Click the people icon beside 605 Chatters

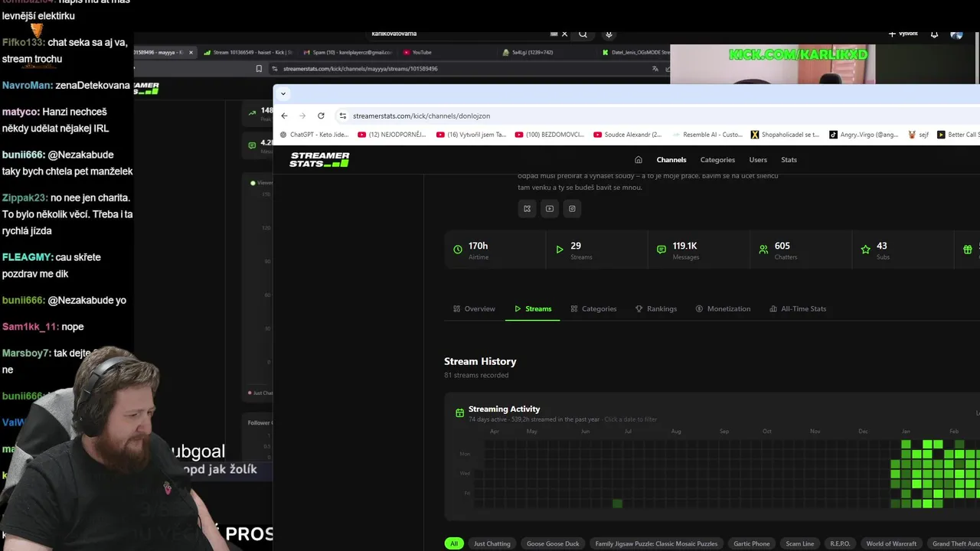[763, 249]
